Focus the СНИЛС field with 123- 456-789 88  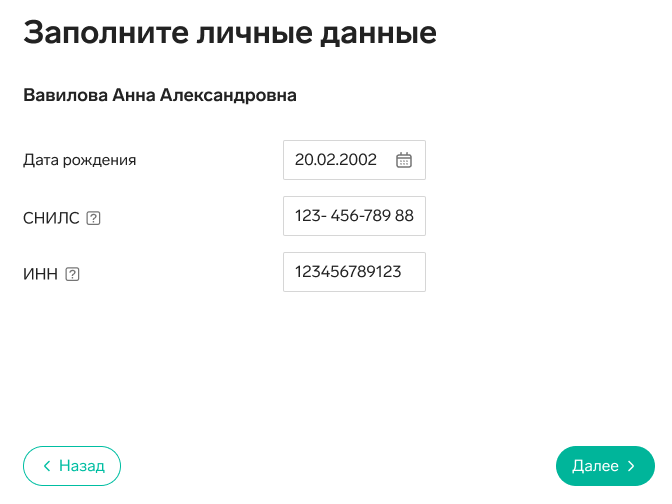pos(354,216)
